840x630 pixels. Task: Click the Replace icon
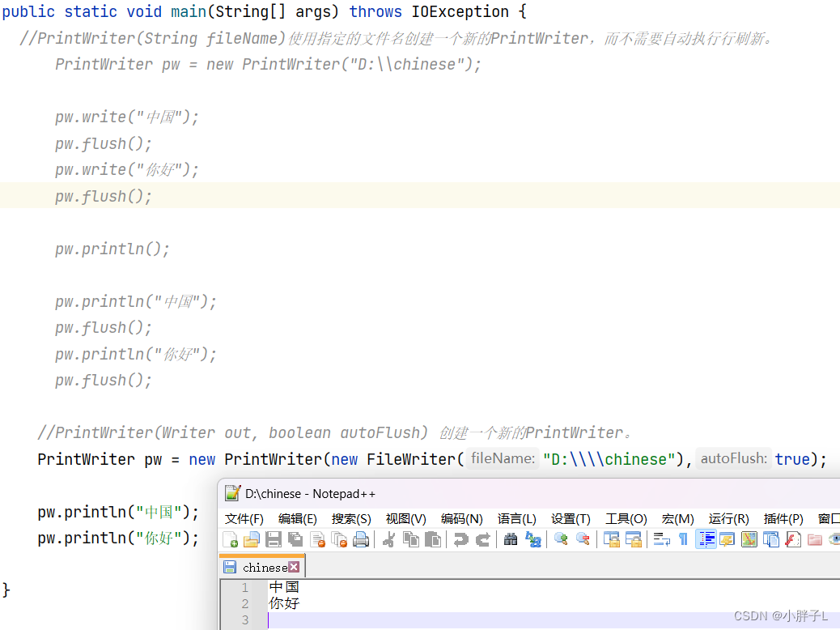click(533, 539)
